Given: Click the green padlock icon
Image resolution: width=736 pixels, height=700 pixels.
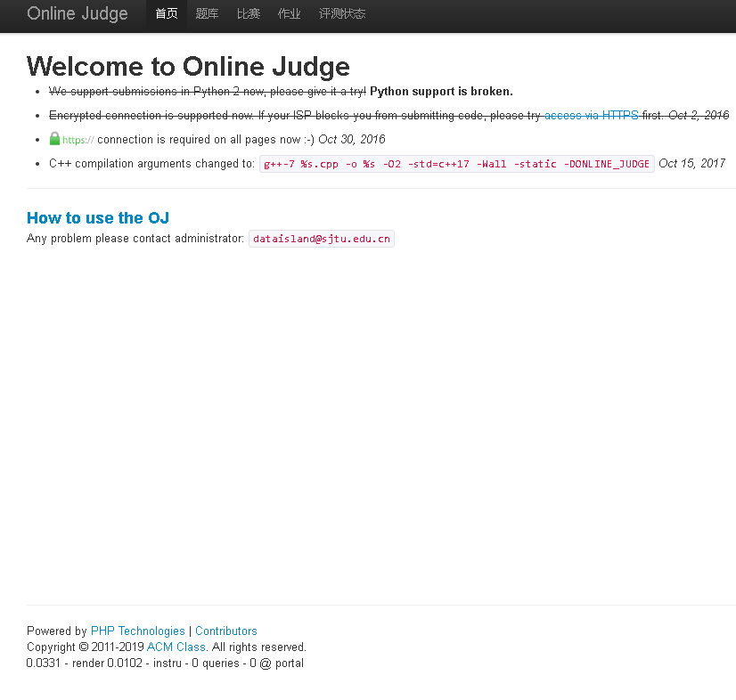Looking at the screenshot, I should 54,139.
